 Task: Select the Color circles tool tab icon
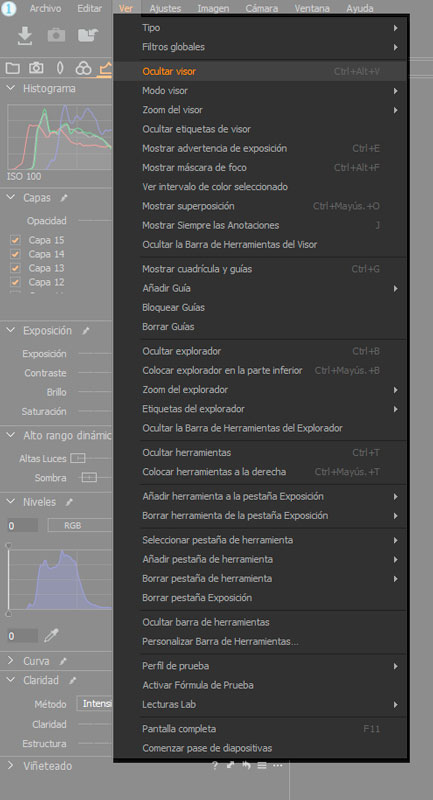click(83, 68)
